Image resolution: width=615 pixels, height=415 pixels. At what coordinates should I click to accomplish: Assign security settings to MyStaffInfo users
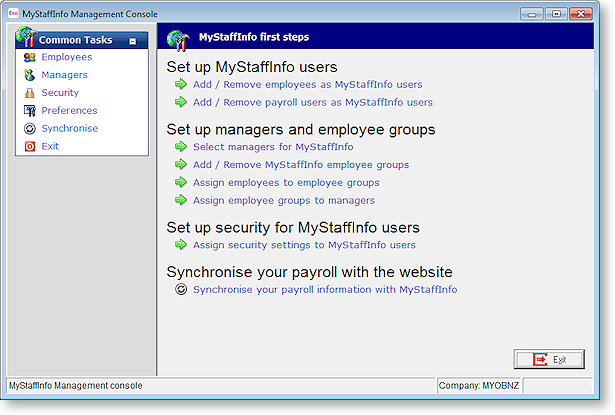click(x=304, y=244)
